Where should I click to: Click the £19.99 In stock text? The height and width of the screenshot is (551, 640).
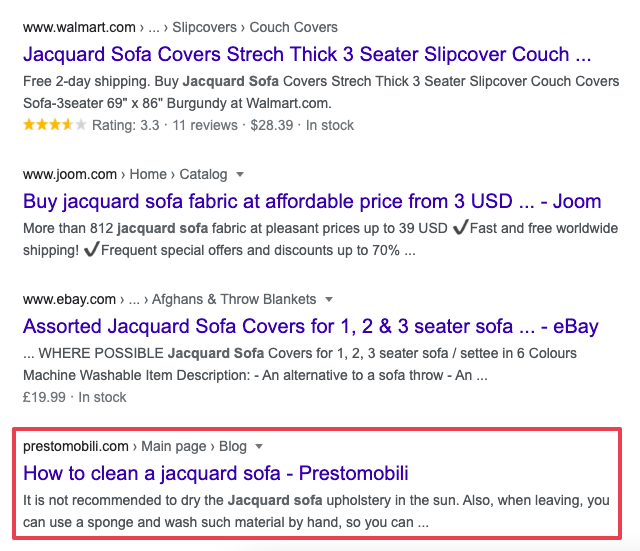tap(75, 397)
